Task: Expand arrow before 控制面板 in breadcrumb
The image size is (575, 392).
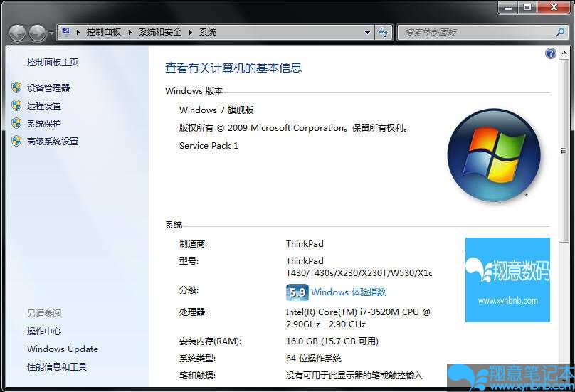Action: point(78,32)
